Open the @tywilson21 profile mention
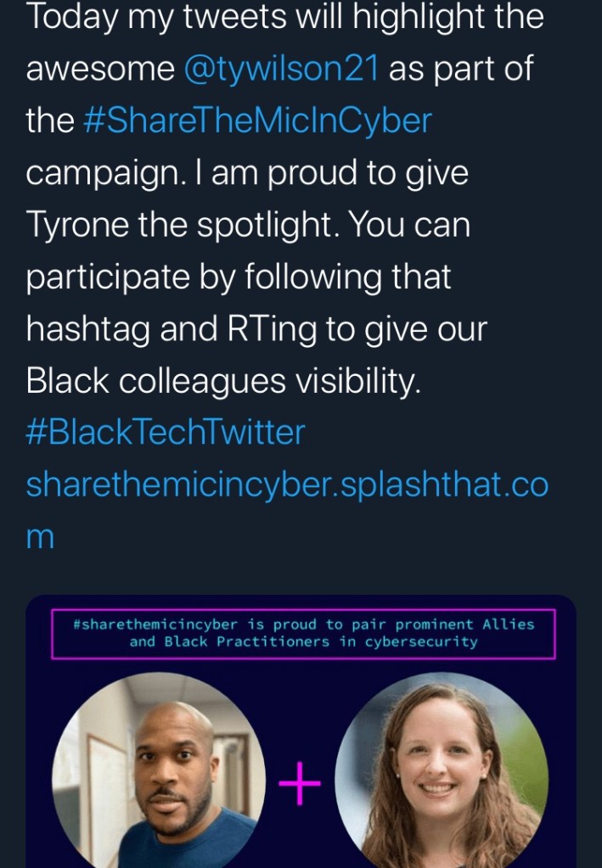 tap(280, 69)
